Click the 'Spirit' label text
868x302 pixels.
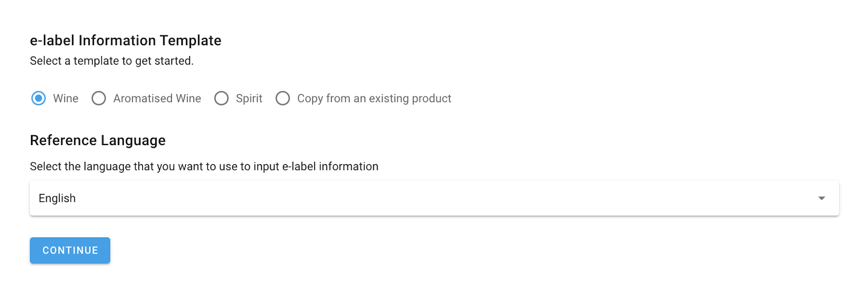pyautogui.click(x=249, y=98)
